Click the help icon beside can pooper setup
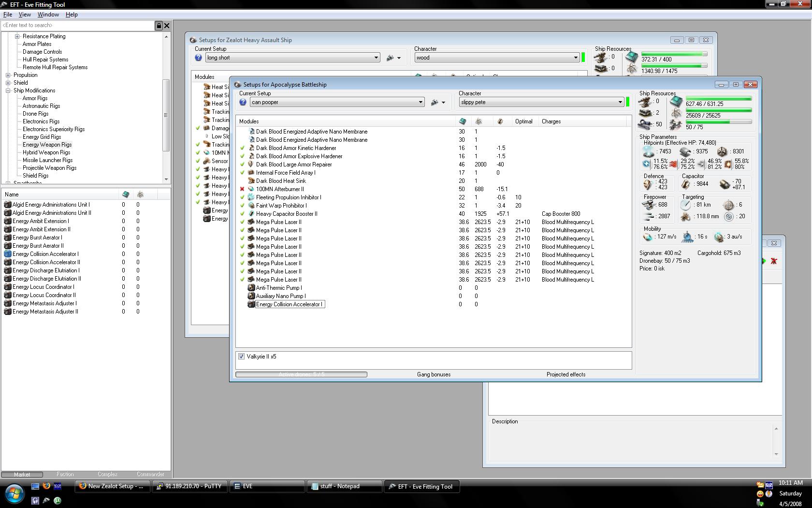This screenshot has width=812, height=508. (x=243, y=102)
